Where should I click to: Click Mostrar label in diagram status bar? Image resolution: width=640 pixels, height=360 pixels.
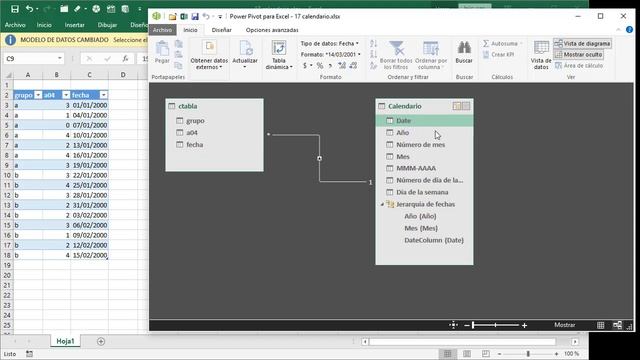click(565, 325)
